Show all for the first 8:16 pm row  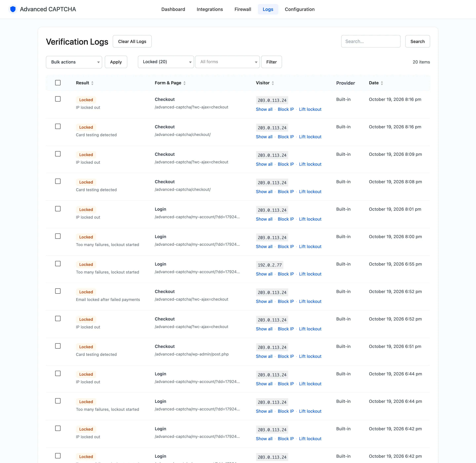tap(264, 109)
